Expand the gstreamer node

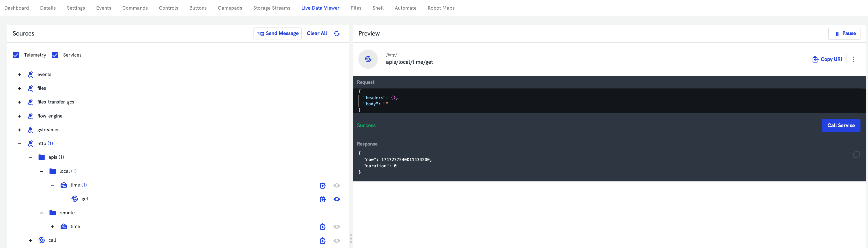pos(19,130)
